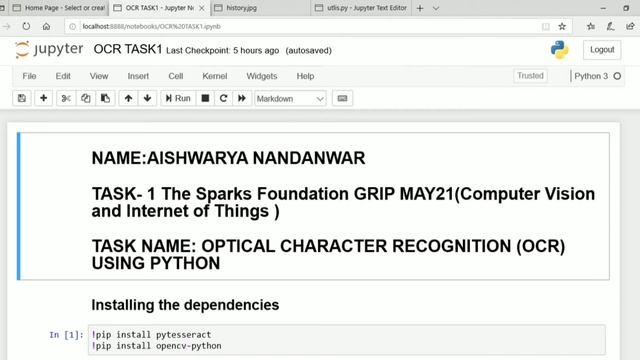The height and width of the screenshot is (360, 640).
Task: Click the Python logo icon
Action: [x=559, y=50]
